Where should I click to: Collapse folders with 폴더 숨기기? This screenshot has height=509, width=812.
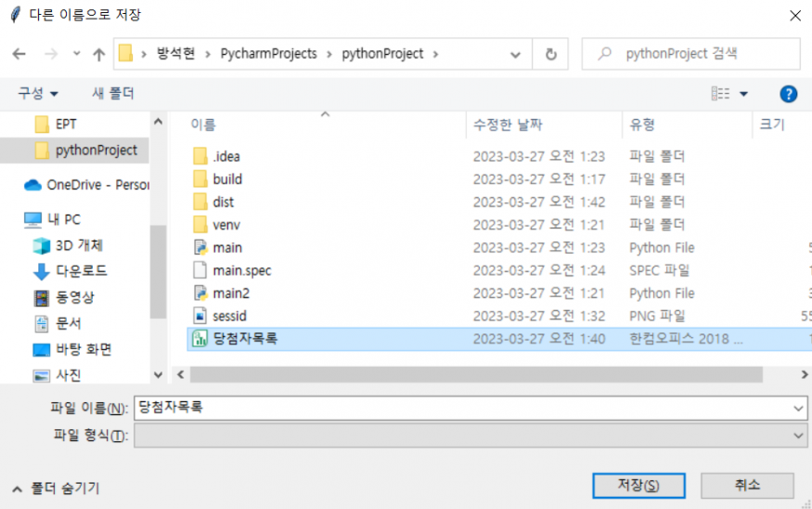(x=56, y=489)
